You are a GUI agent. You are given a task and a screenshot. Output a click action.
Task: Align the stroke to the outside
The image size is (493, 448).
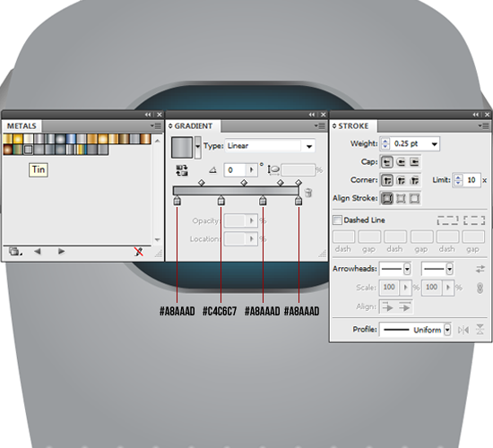tap(414, 198)
